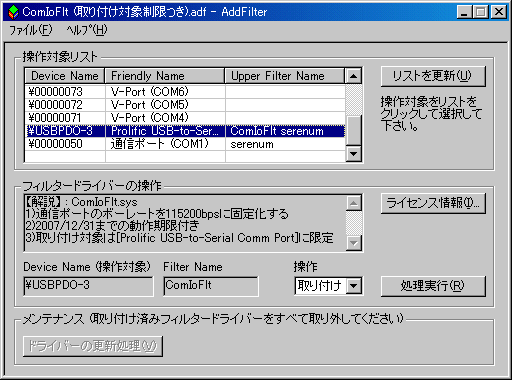Click the device list scrollbar thumb

click(x=353, y=131)
